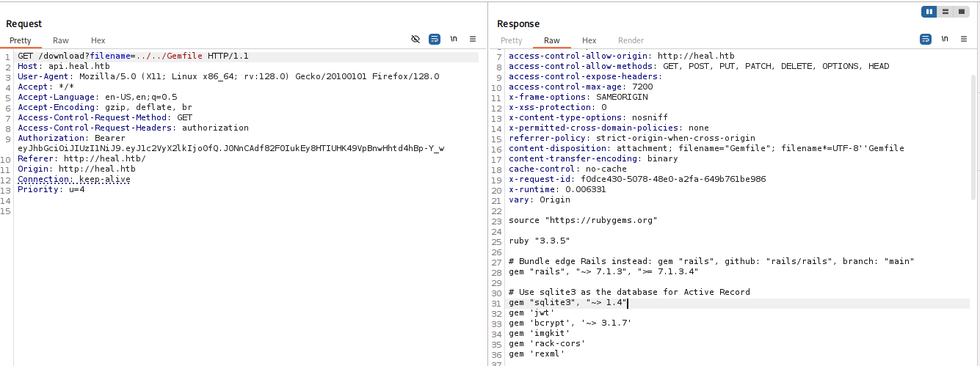Viewport: 980px width, 366px height.
Task: Click the gem 'rexml' line
Action: click(x=537, y=354)
